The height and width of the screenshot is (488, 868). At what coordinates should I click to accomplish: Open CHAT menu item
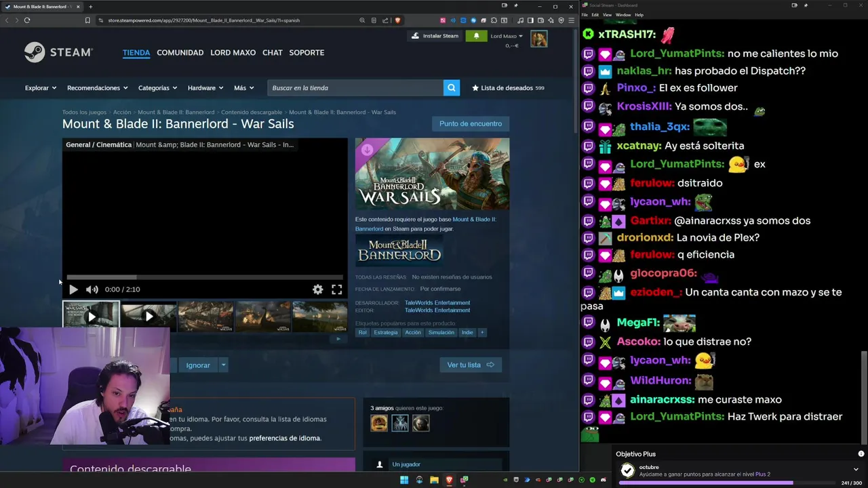pyautogui.click(x=272, y=53)
